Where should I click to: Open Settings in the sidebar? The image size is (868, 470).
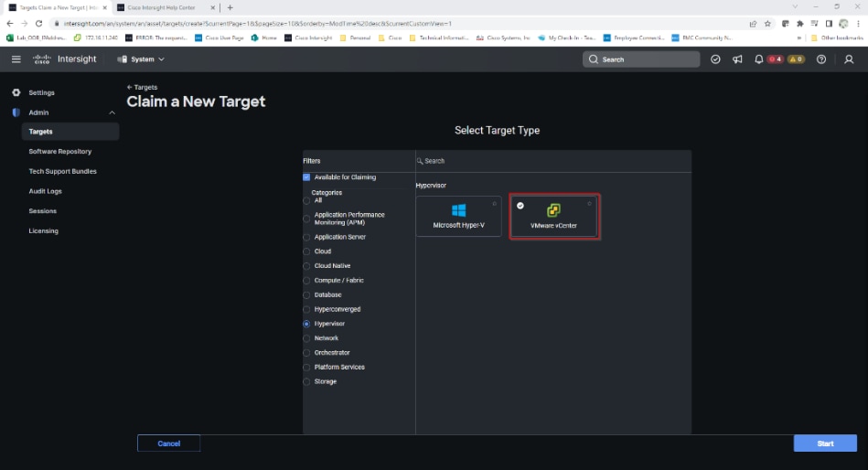(41, 92)
